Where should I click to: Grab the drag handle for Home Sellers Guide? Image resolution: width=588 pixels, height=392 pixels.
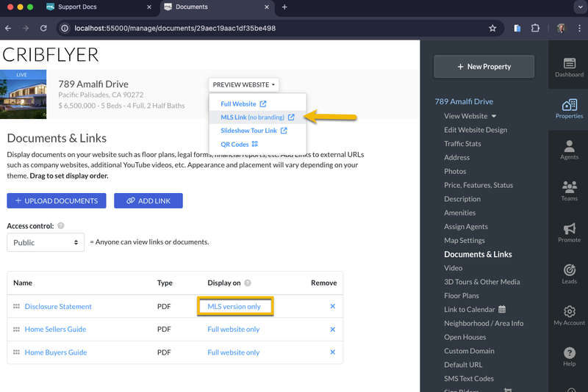(x=16, y=330)
